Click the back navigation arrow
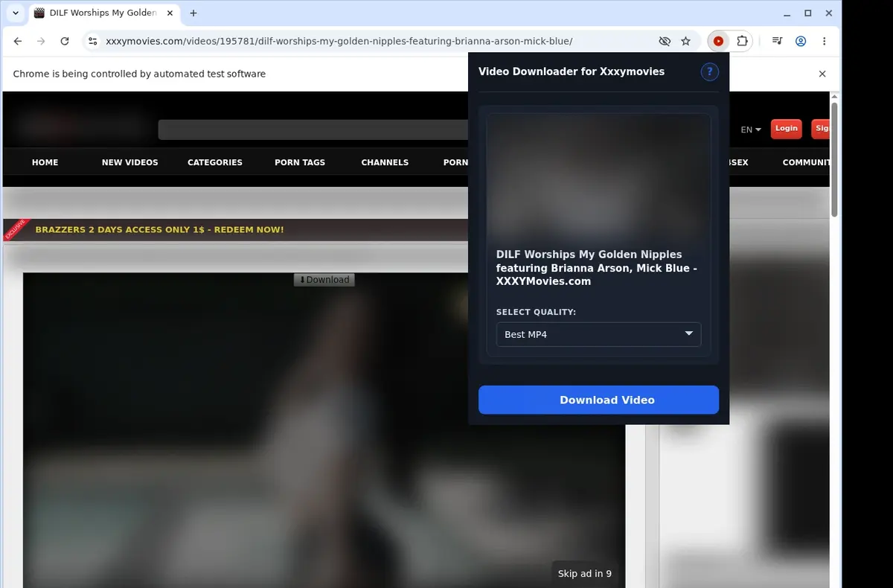The height and width of the screenshot is (588, 893). 18,42
